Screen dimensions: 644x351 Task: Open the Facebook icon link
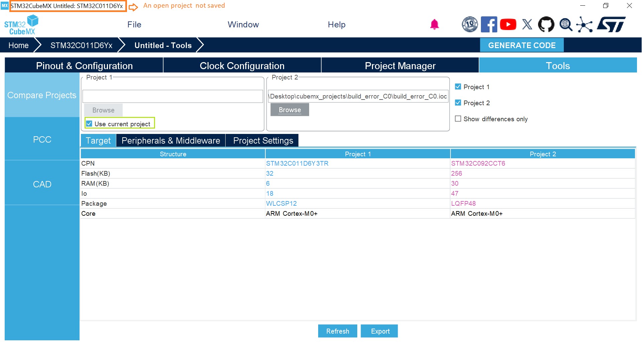tap(489, 24)
